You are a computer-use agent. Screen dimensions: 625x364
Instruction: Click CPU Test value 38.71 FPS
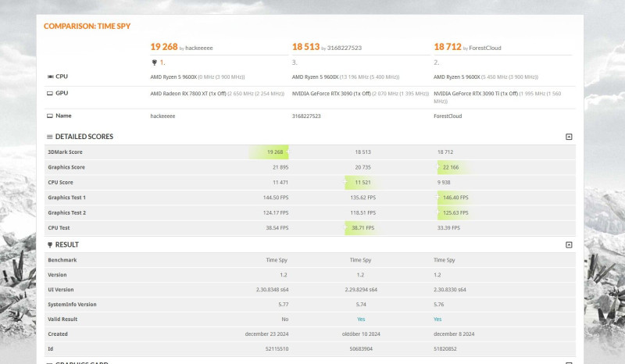coord(362,228)
